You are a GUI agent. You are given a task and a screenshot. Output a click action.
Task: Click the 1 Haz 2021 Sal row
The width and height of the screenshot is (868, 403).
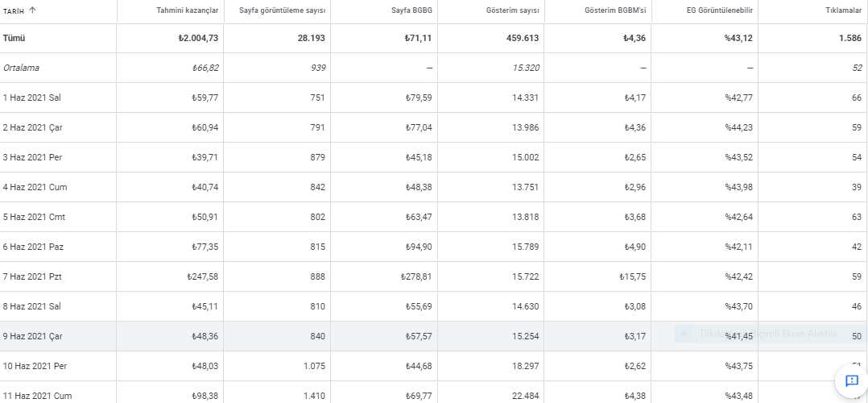(x=434, y=98)
